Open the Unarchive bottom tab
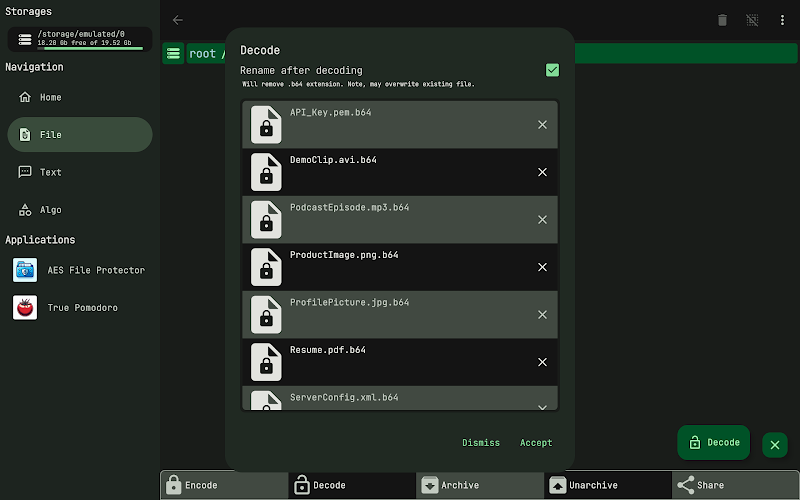 click(608, 485)
